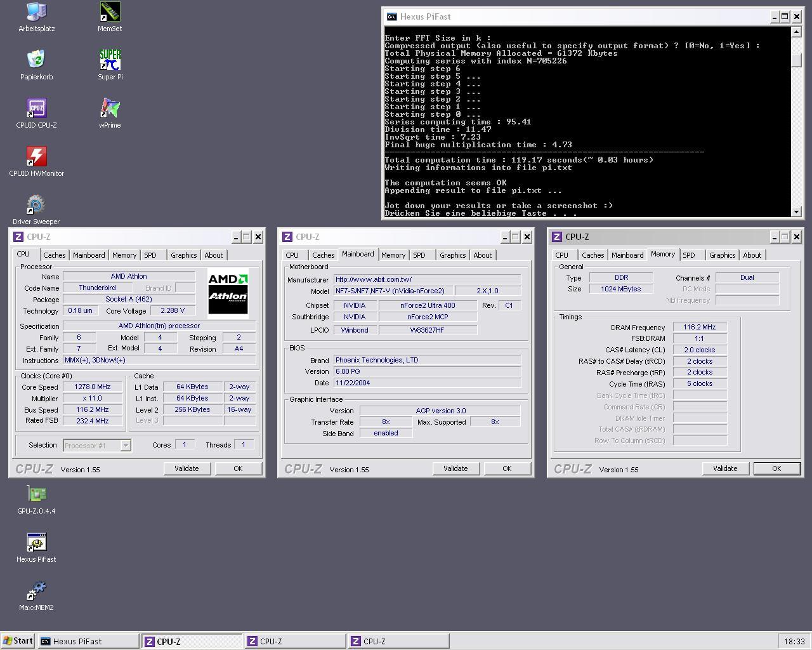Click the Hexus PiFast title bar icon
The width and height of the screenshot is (812, 650).
392,17
